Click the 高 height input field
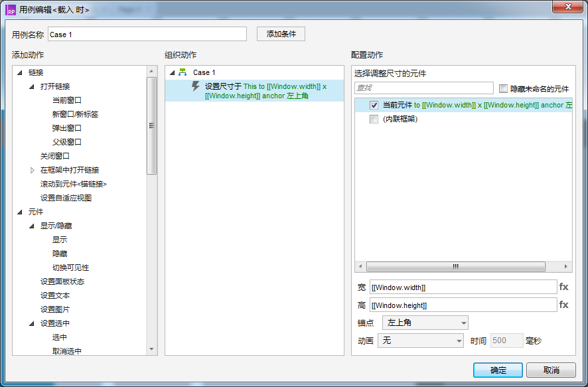Image resolution: width=588 pixels, height=387 pixels. tap(463, 305)
